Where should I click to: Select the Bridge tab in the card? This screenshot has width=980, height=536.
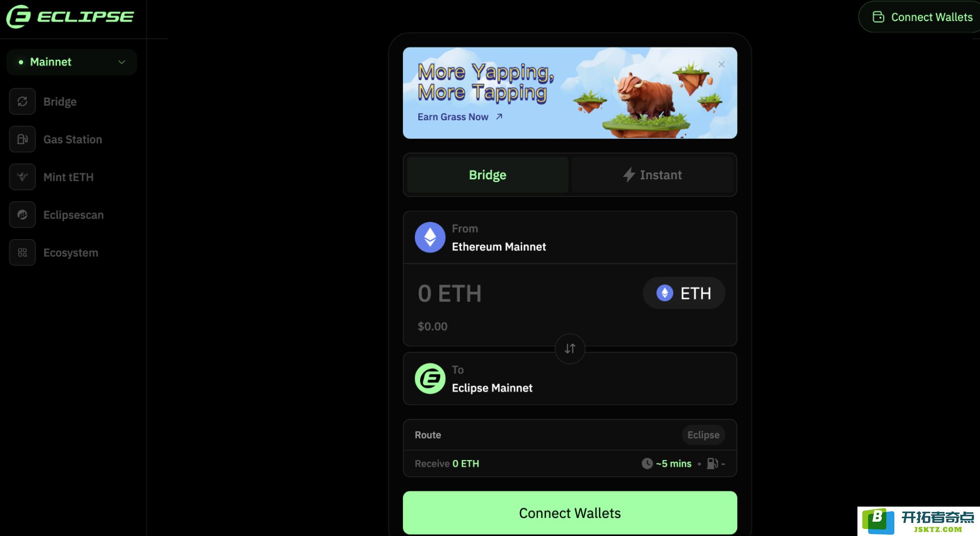[x=487, y=175]
